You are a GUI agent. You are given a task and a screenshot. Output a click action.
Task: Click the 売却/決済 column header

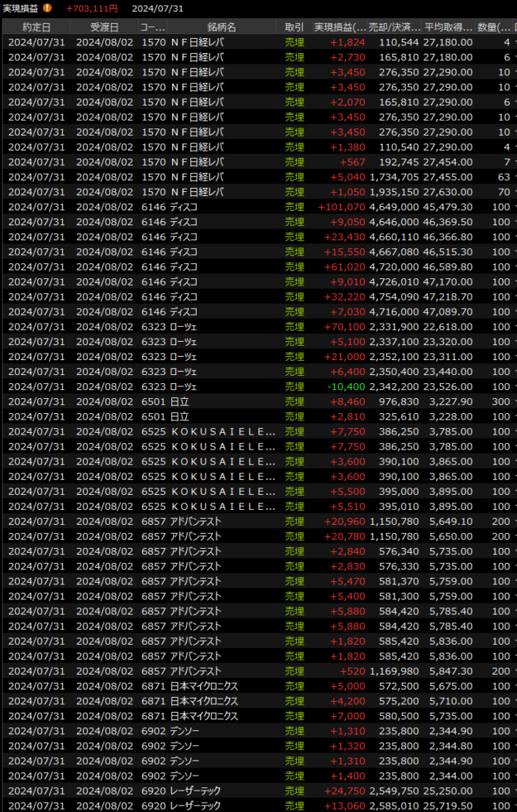396,27
